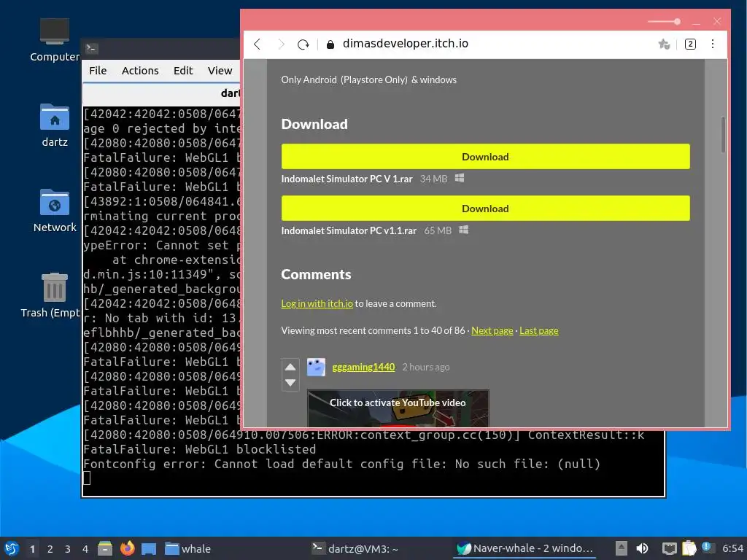
Task: Click the browser page vertical scrollbar
Action: point(723,135)
